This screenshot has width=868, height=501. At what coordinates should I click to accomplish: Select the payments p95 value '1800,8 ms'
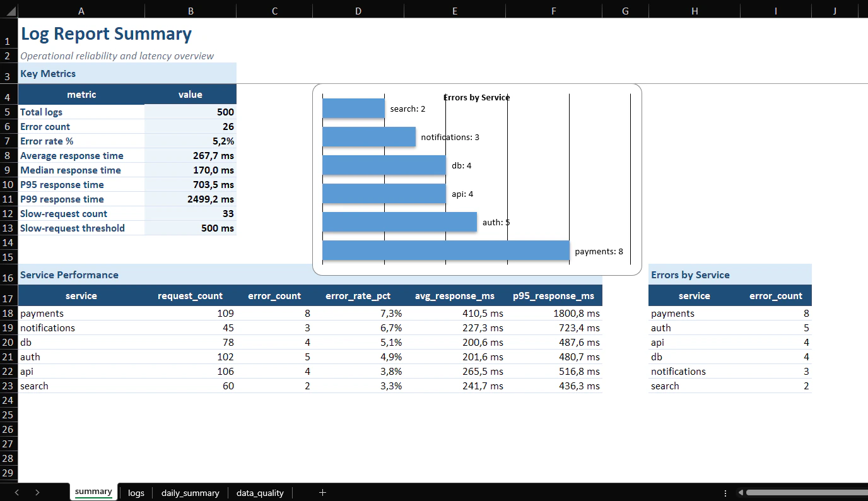pyautogui.click(x=554, y=314)
